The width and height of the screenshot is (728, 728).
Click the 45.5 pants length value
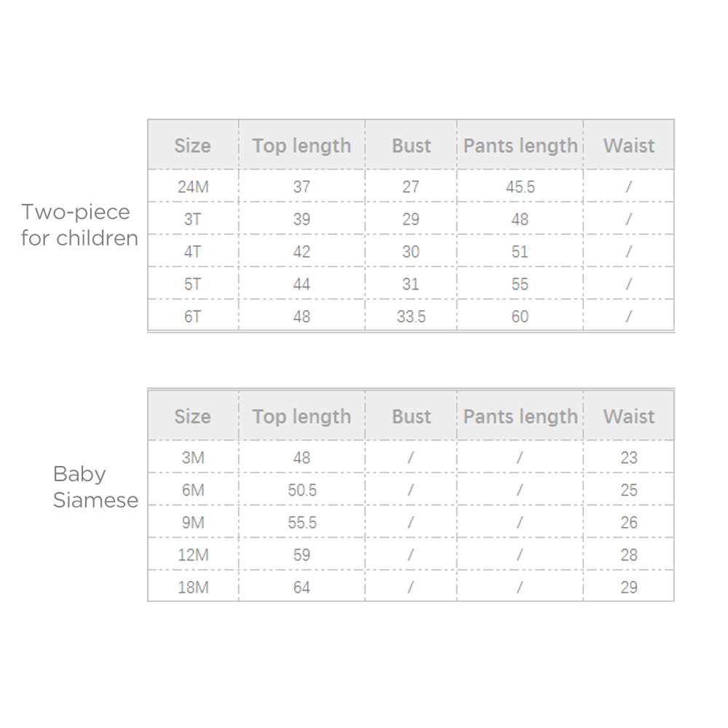point(520,187)
